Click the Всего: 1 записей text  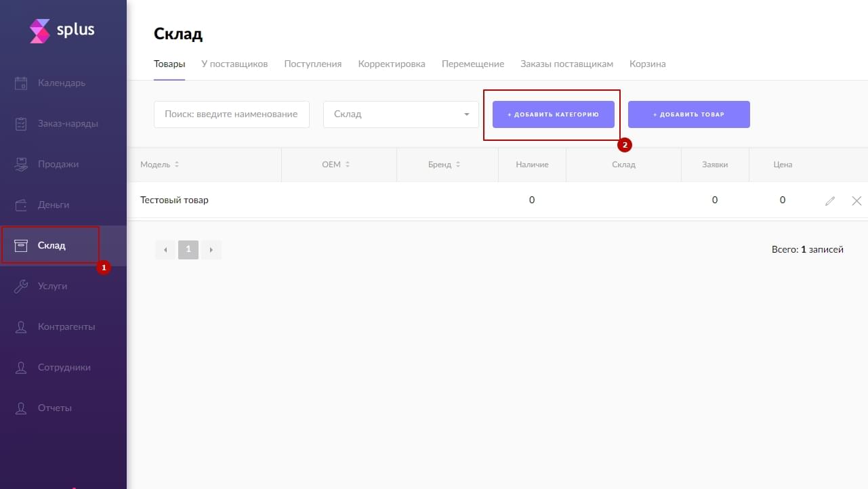tap(808, 250)
